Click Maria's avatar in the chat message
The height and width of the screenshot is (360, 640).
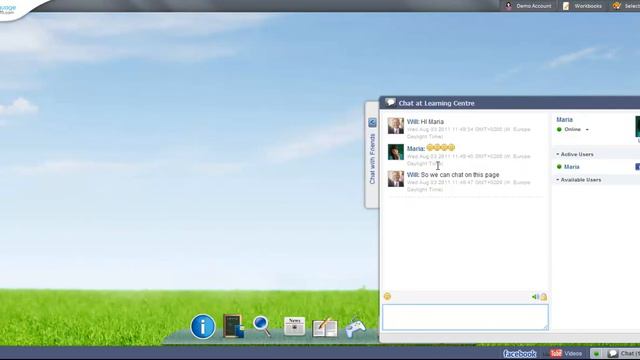click(396, 152)
